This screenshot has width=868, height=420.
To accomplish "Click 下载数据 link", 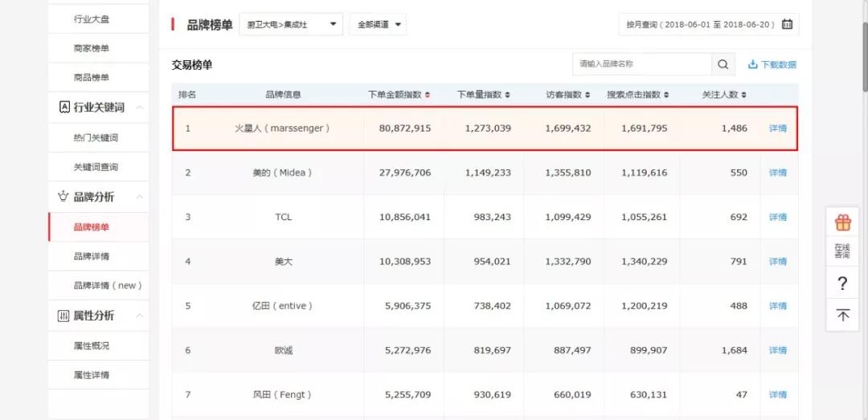I will pyautogui.click(x=779, y=64).
